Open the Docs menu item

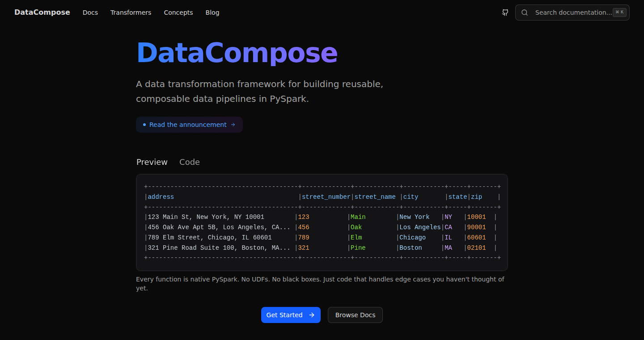click(x=90, y=13)
